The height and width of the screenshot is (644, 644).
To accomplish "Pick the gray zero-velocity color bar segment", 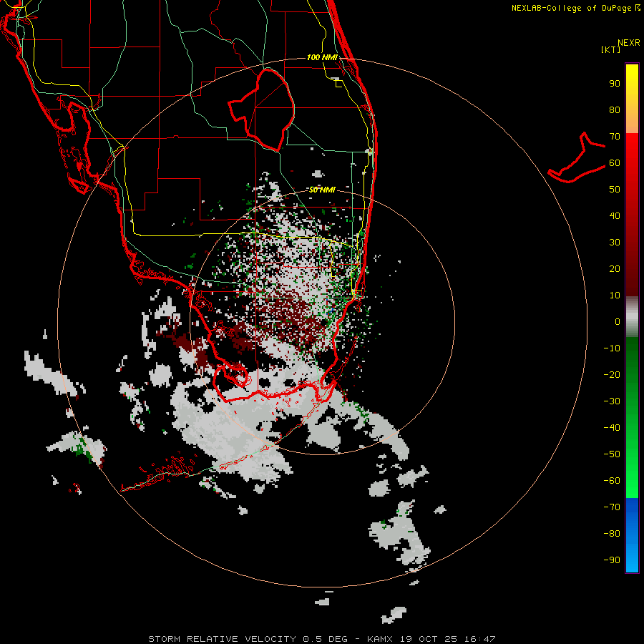I will point(632,317).
